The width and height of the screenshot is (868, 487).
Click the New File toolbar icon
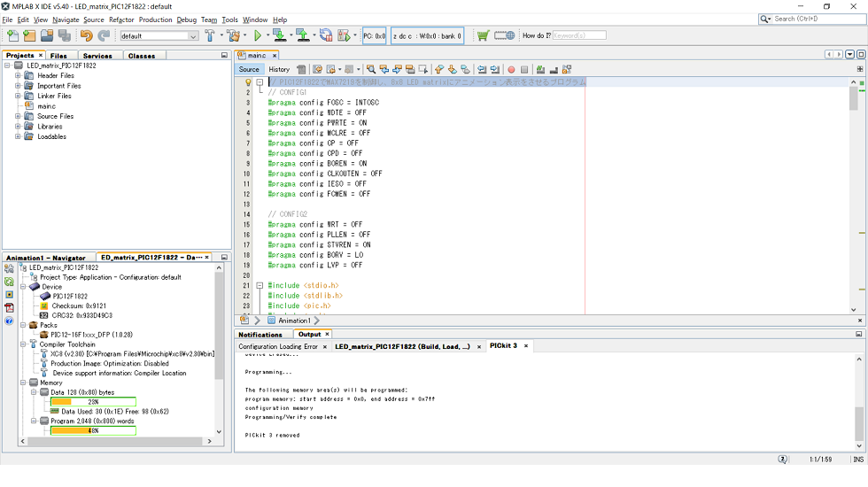click(12, 36)
